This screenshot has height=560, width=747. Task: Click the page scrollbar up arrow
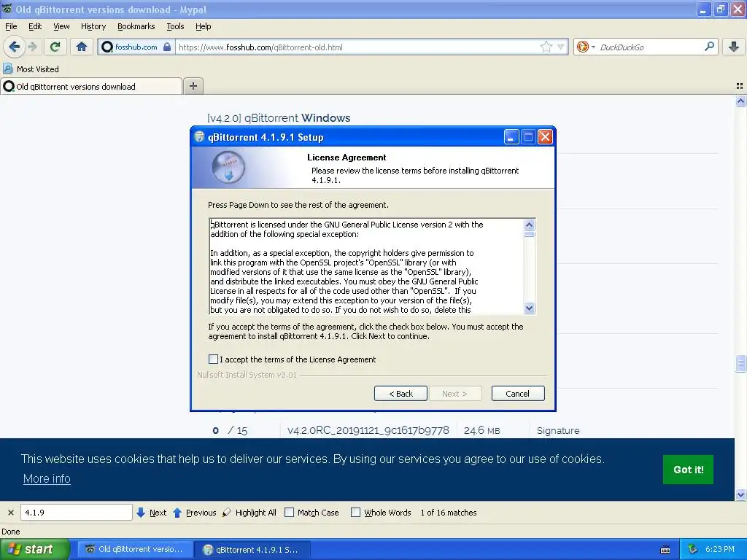click(x=740, y=101)
